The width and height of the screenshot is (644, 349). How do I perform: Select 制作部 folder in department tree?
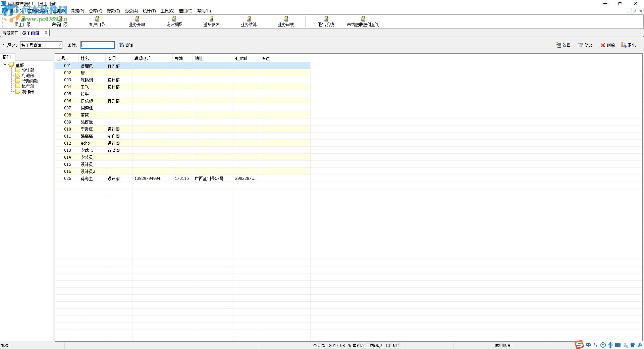tap(28, 92)
